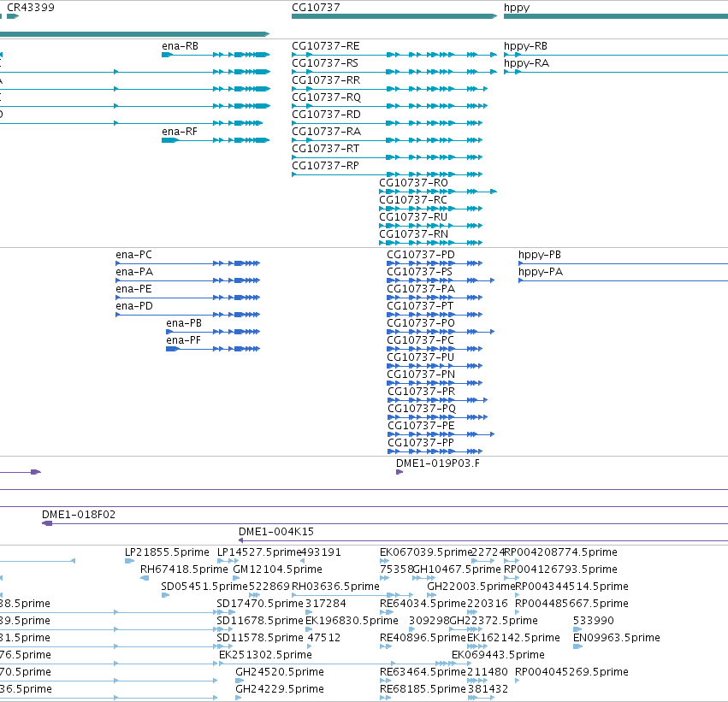Select the RH03636.5prime EST label
728x702 pixels.
point(335,587)
